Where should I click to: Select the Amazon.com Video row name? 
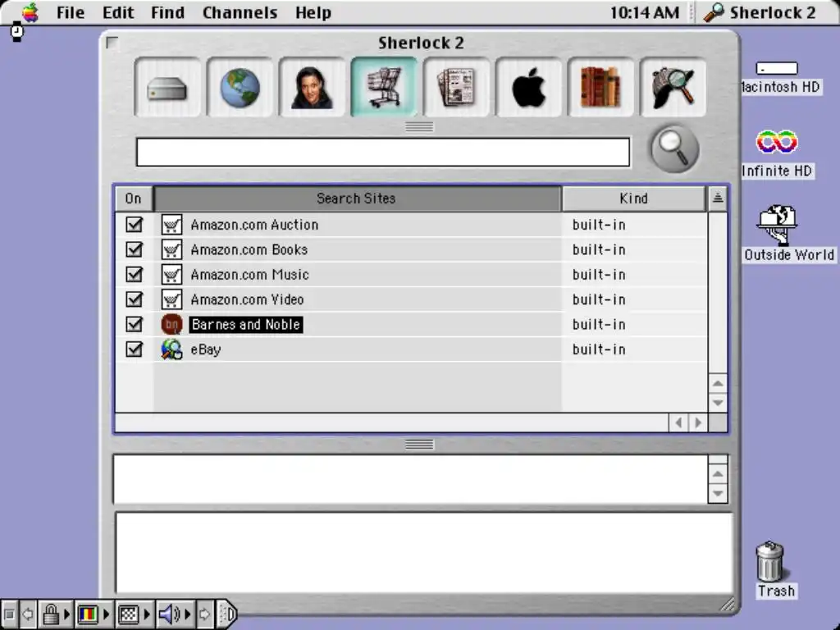(247, 299)
